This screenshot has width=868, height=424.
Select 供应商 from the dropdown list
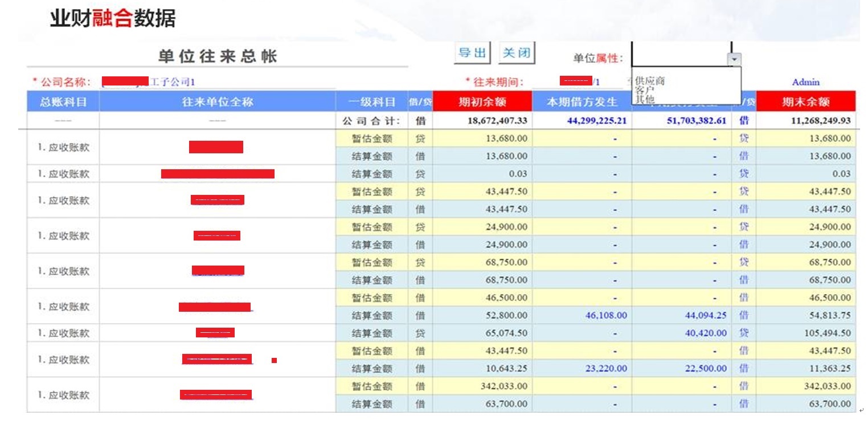pyautogui.click(x=650, y=81)
